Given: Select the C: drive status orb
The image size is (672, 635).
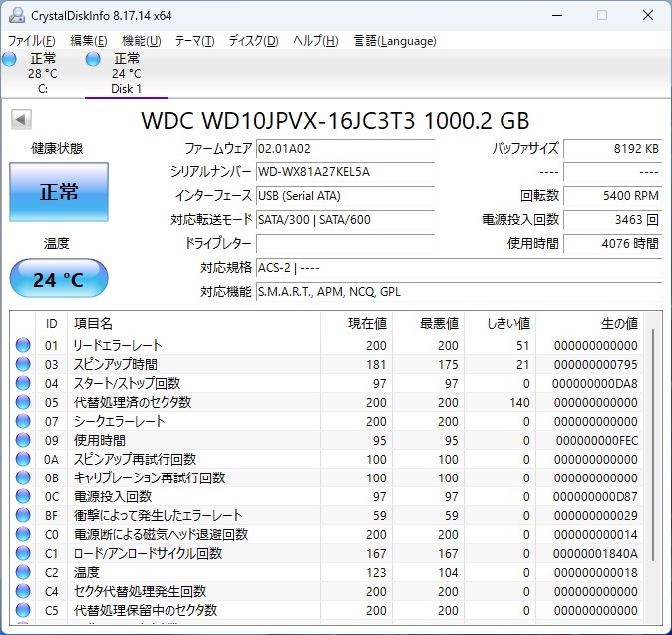Looking at the screenshot, I should point(10,60).
